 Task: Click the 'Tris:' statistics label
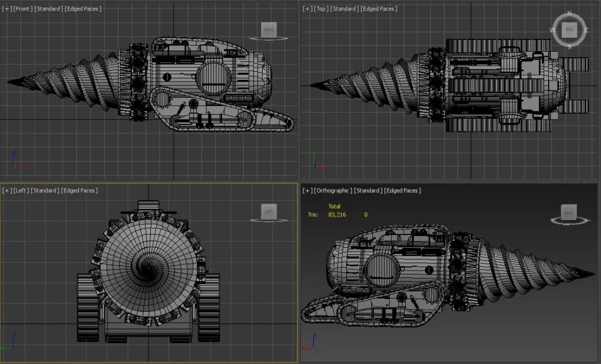click(313, 215)
